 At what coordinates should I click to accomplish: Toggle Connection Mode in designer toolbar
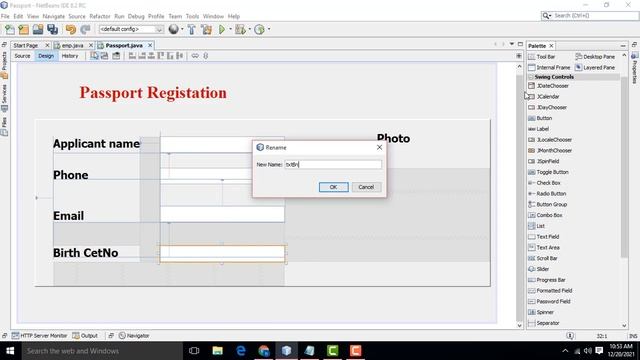point(104,56)
